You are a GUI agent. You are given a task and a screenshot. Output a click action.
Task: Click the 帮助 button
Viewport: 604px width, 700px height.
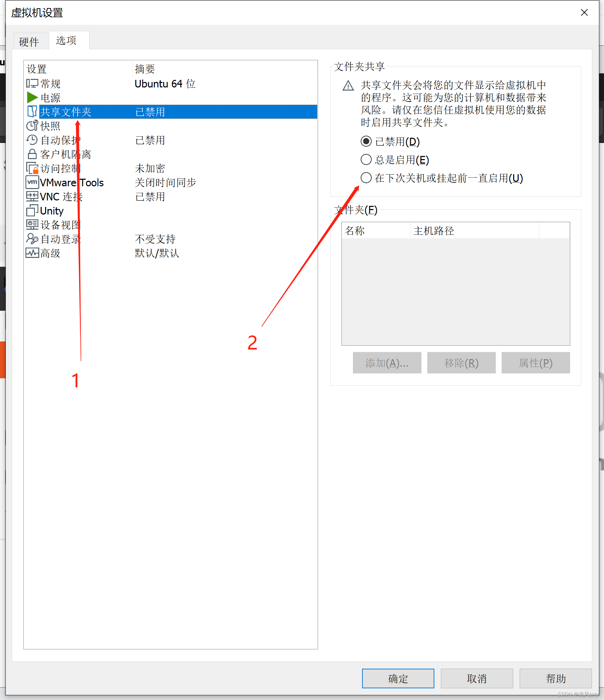(555, 678)
